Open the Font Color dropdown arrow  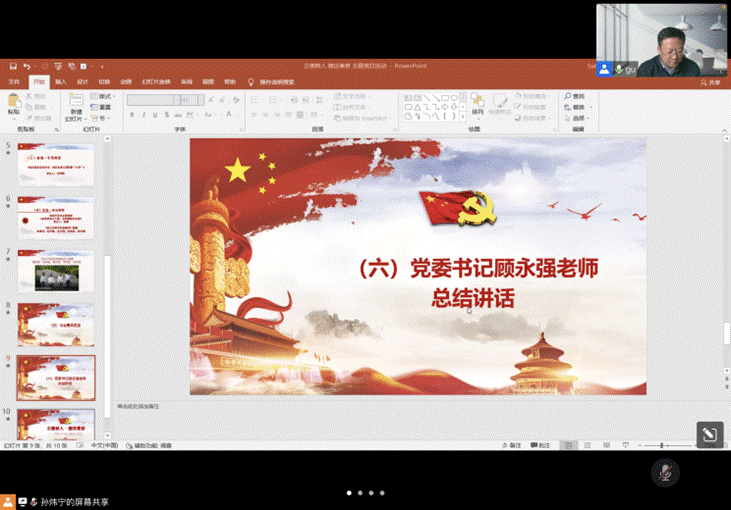pyautogui.click(x=237, y=115)
